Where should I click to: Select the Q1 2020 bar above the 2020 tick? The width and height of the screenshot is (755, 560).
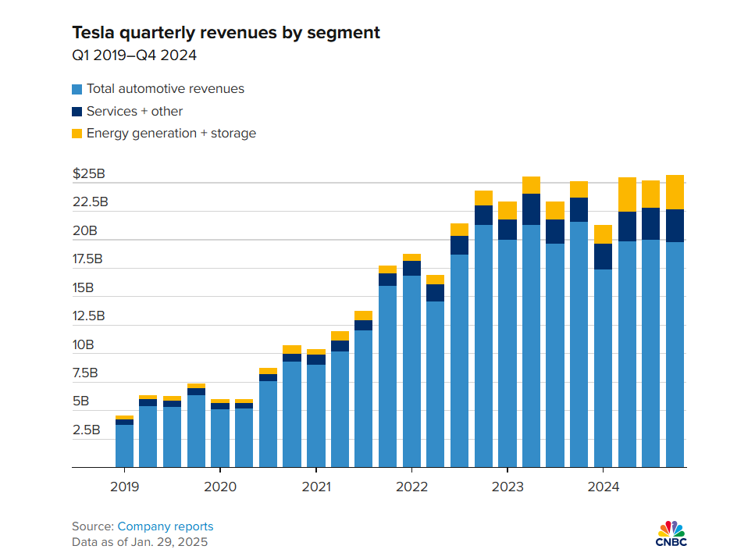tap(220, 433)
